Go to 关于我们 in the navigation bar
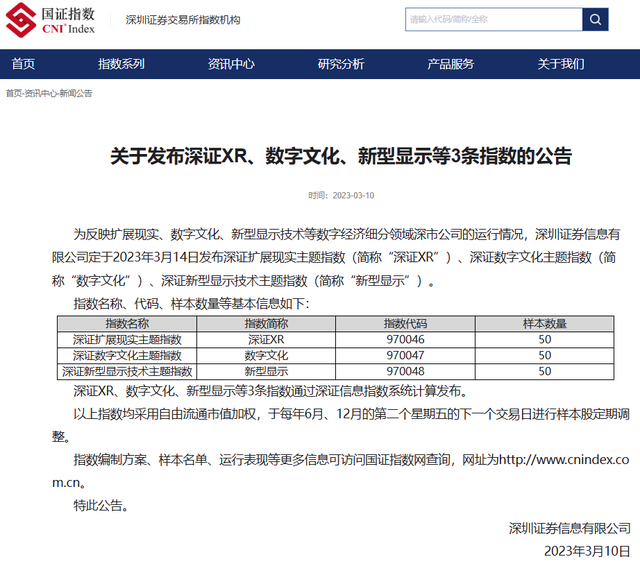This screenshot has width=640, height=566. click(x=561, y=64)
